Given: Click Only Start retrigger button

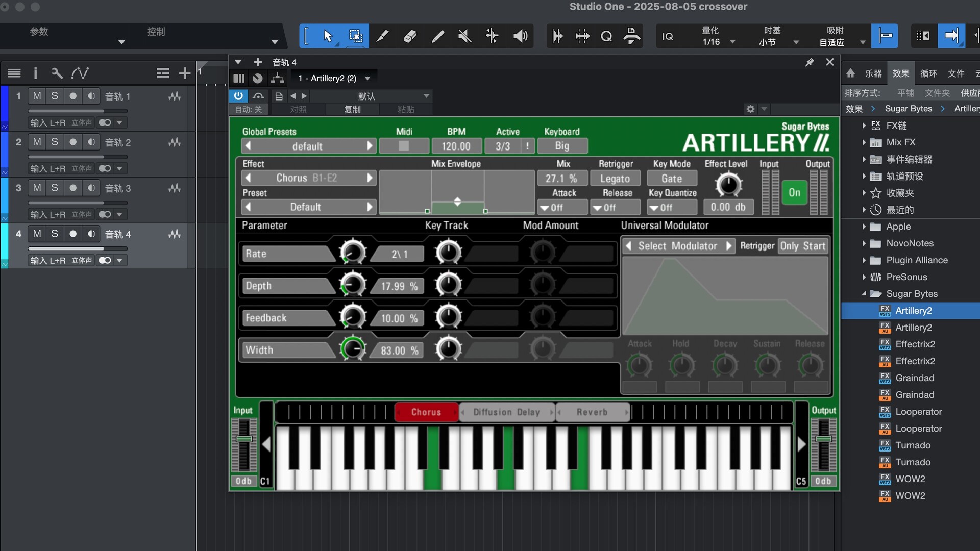Looking at the screenshot, I should point(803,246).
